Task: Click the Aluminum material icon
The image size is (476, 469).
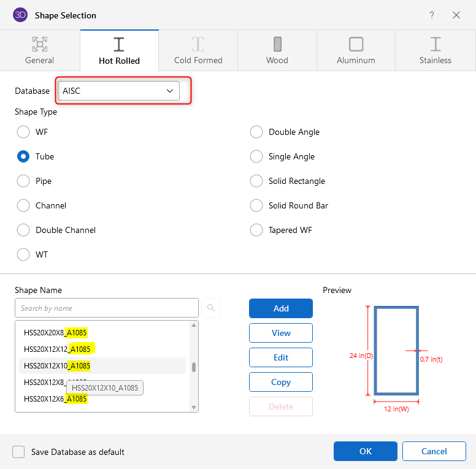Action: (356, 44)
